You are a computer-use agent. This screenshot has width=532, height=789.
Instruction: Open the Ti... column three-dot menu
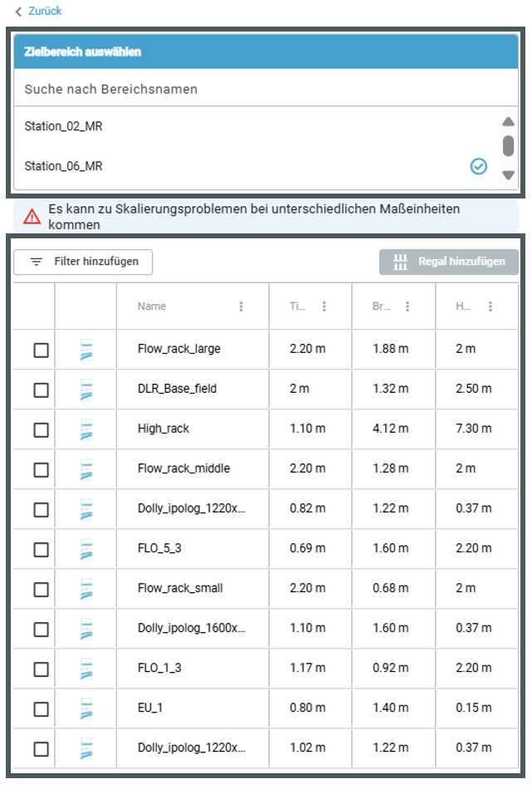click(x=324, y=306)
